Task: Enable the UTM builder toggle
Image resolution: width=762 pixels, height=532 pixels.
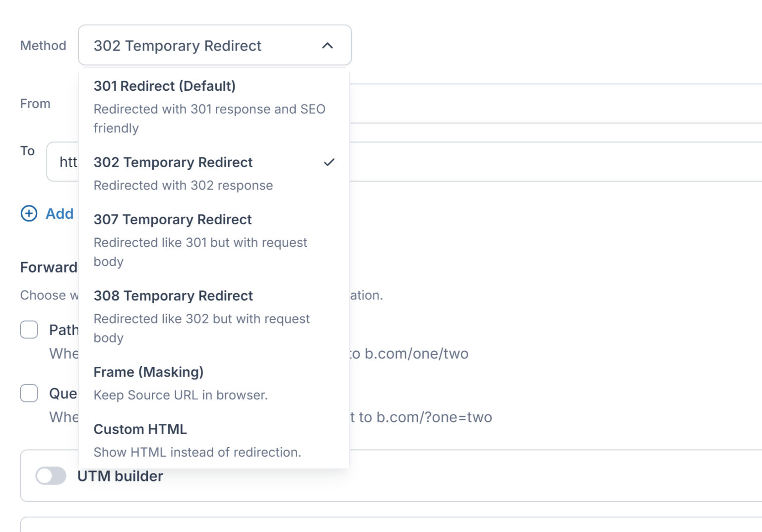Action: [52, 475]
